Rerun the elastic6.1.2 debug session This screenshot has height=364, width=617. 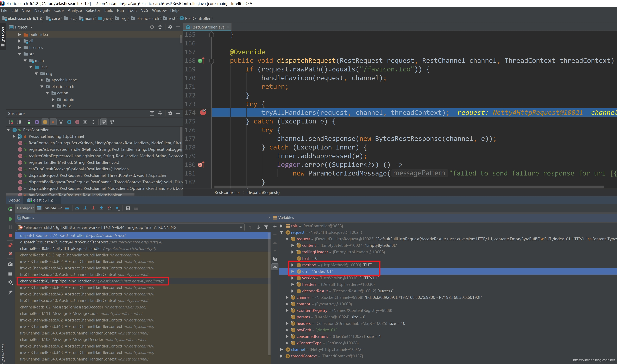(x=10, y=209)
